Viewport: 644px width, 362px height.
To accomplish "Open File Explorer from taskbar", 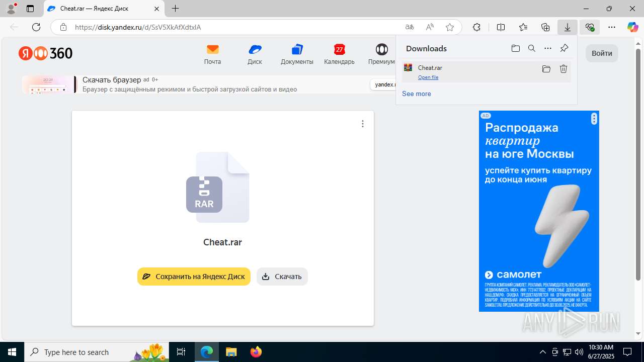I will point(231,352).
